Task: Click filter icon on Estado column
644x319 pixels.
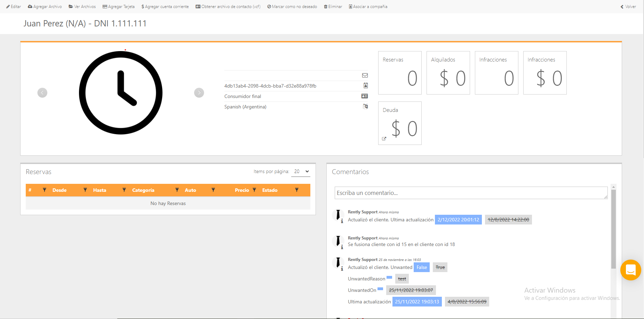Action: point(297,190)
